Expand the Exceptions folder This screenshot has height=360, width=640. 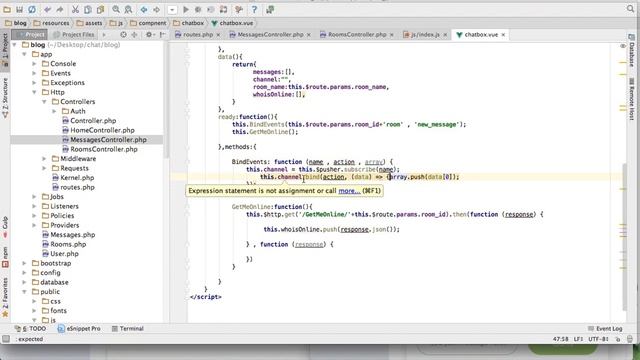34,83
